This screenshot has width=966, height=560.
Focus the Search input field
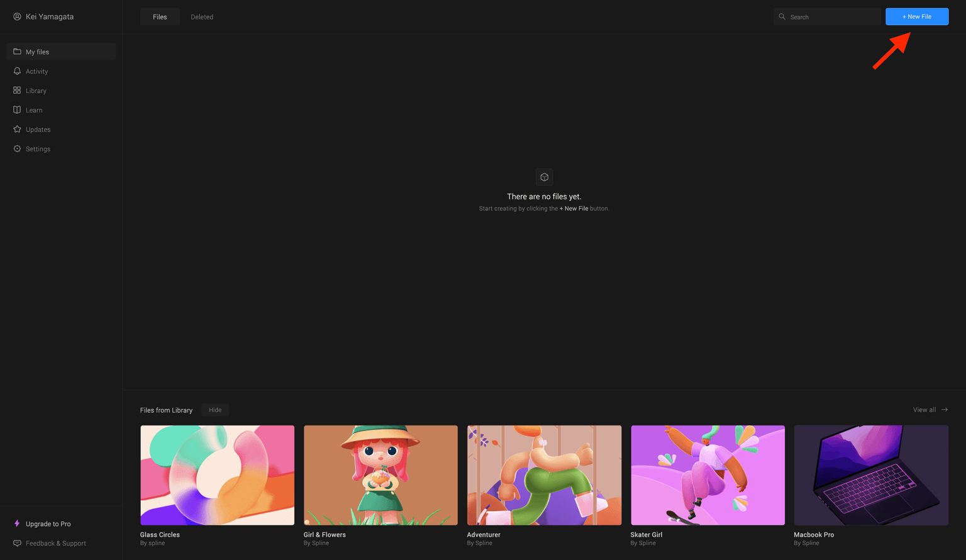point(827,17)
